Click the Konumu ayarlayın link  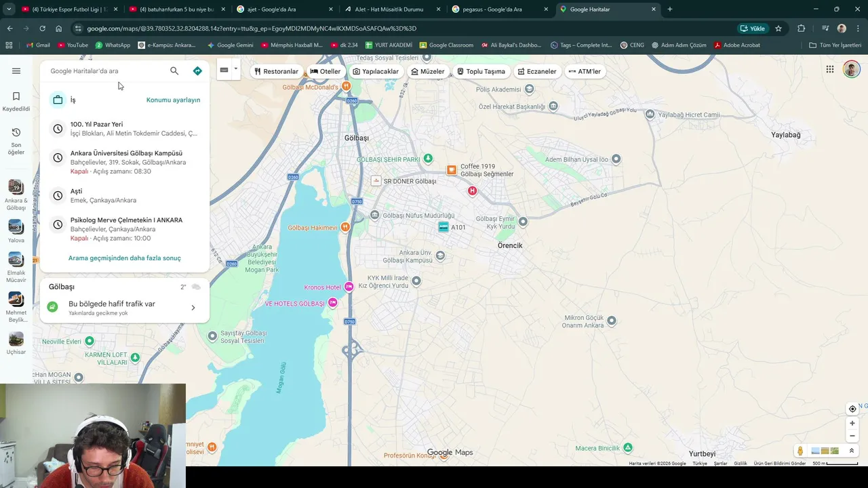173,100
